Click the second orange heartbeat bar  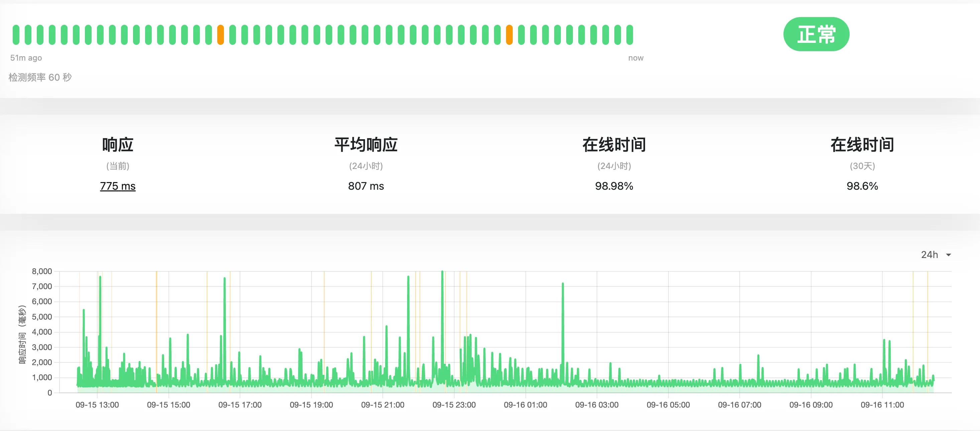(x=509, y=35)
